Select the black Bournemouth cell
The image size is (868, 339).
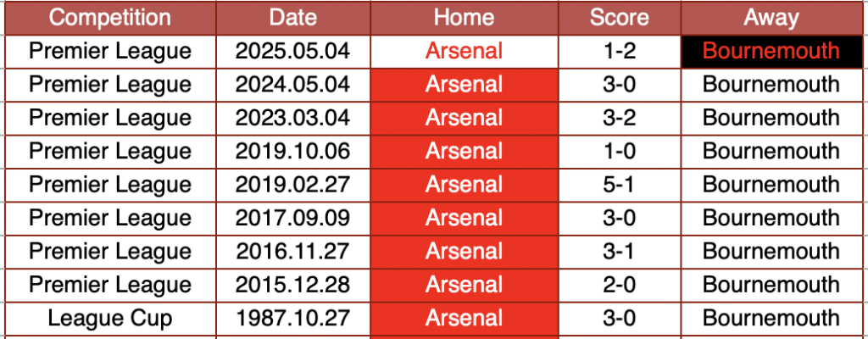(x=771, y=51)
